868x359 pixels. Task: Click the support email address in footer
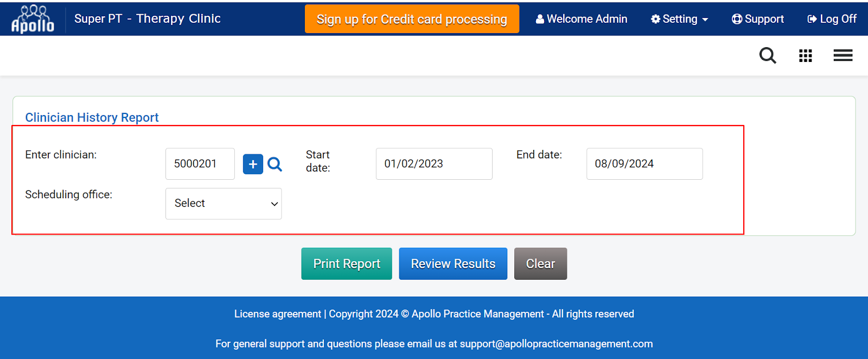(556, 344)
